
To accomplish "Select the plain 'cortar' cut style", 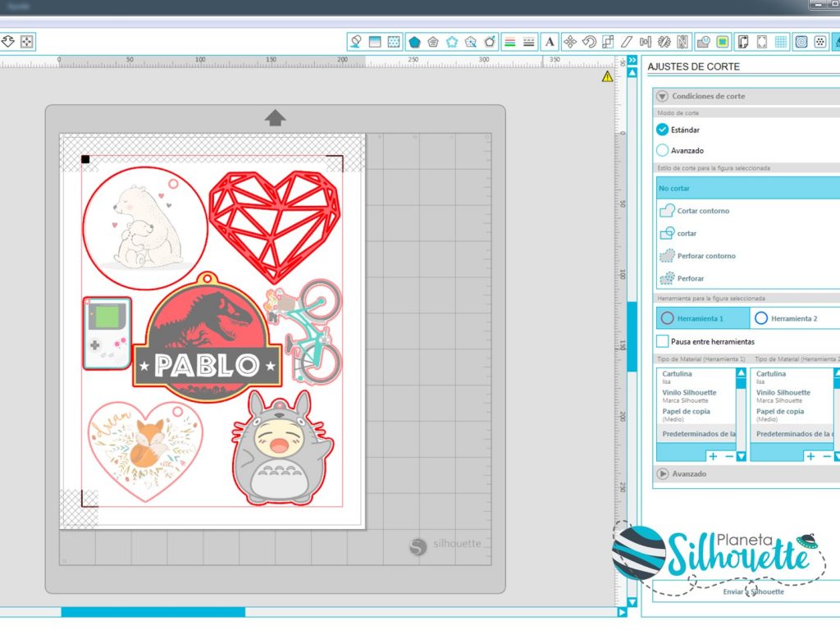I will click(748, 234).
